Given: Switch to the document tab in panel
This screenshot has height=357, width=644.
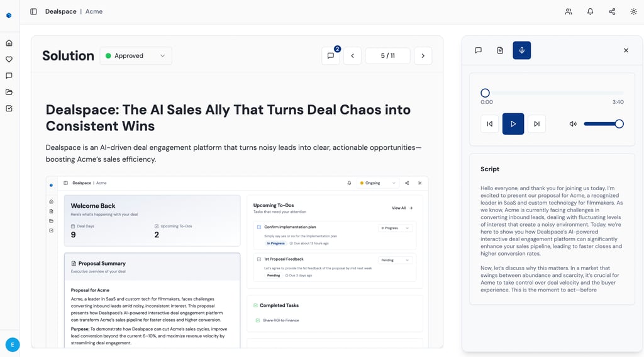Looking at the screenshot, I should (x=500, y=50).
